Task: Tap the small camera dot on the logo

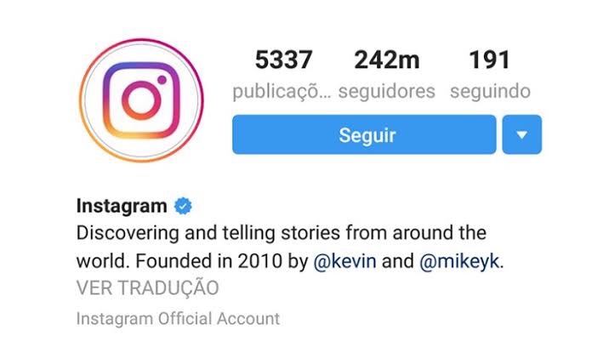Action: point(162,80)
